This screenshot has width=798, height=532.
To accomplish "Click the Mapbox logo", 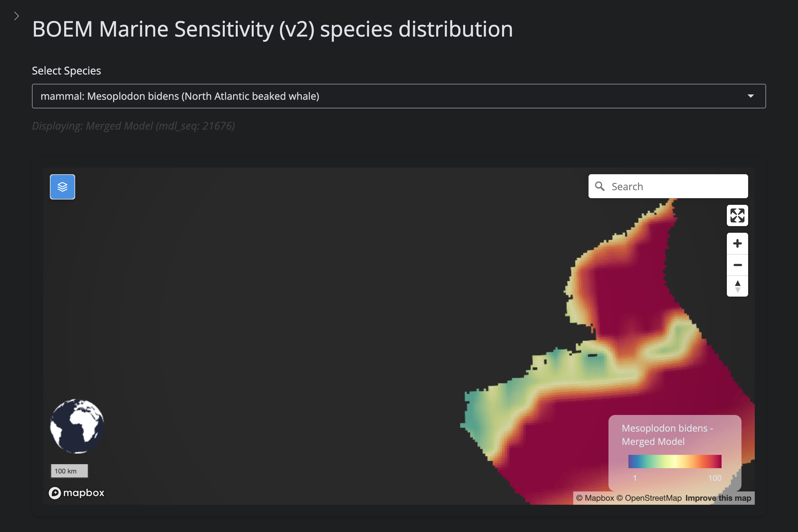I will click(x=77, y=493).
